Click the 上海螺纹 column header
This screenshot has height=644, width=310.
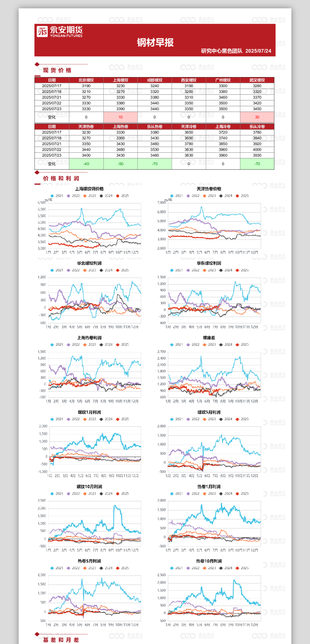(121, 80)
